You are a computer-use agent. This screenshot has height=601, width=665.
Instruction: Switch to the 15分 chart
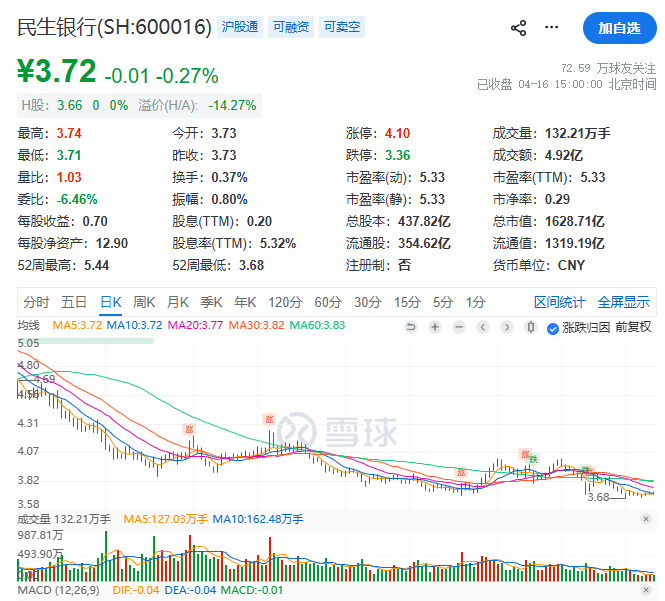(x=407, y=302)
